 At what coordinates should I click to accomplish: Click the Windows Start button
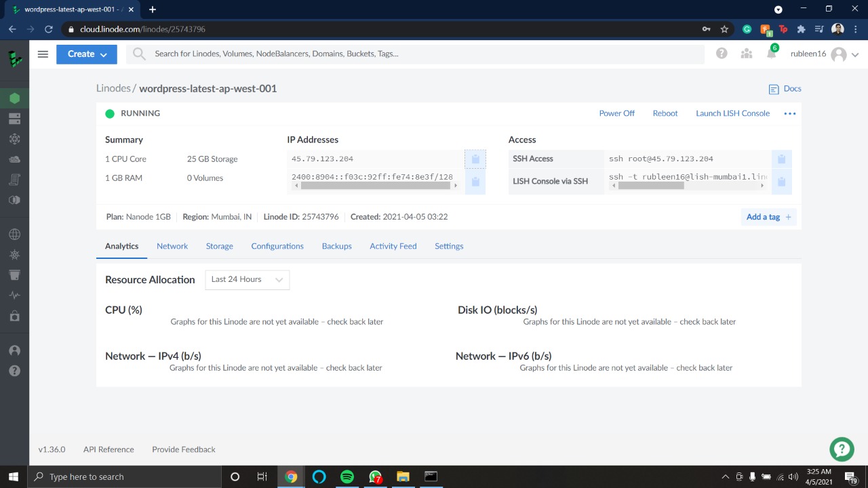(x=14, y=476)
